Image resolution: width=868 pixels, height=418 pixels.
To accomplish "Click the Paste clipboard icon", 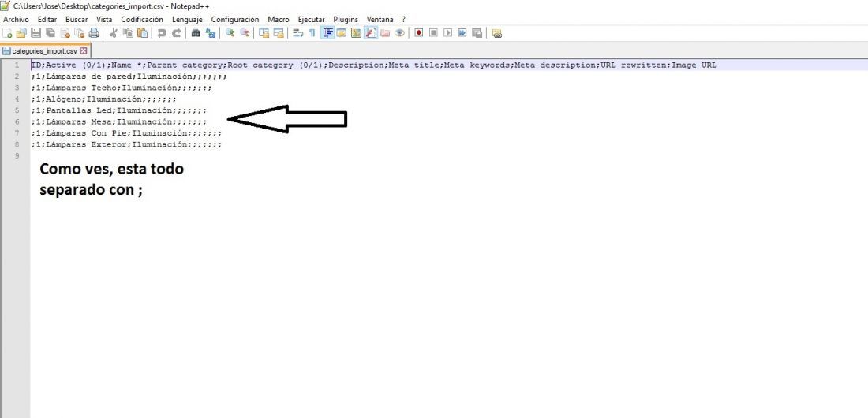I will [x=142, y=33].
